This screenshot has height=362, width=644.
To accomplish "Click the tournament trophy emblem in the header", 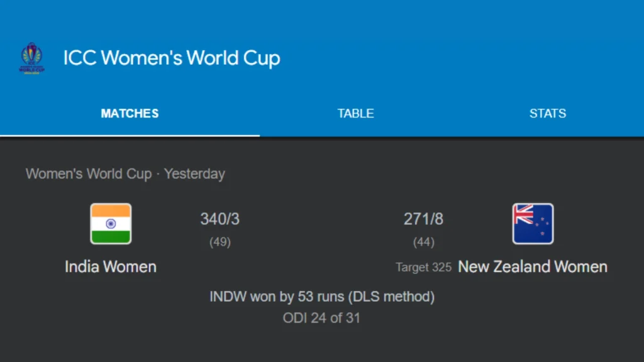I will click(x=31, y=58).
